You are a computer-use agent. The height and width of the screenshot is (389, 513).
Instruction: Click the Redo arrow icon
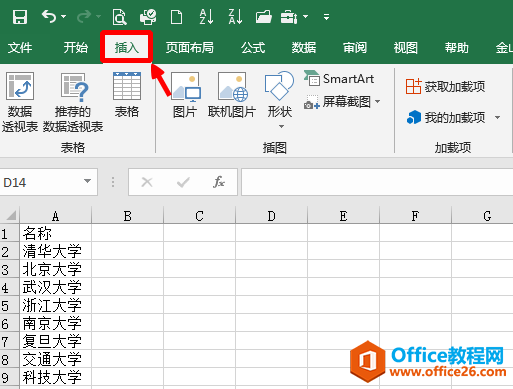coord(84,16)
